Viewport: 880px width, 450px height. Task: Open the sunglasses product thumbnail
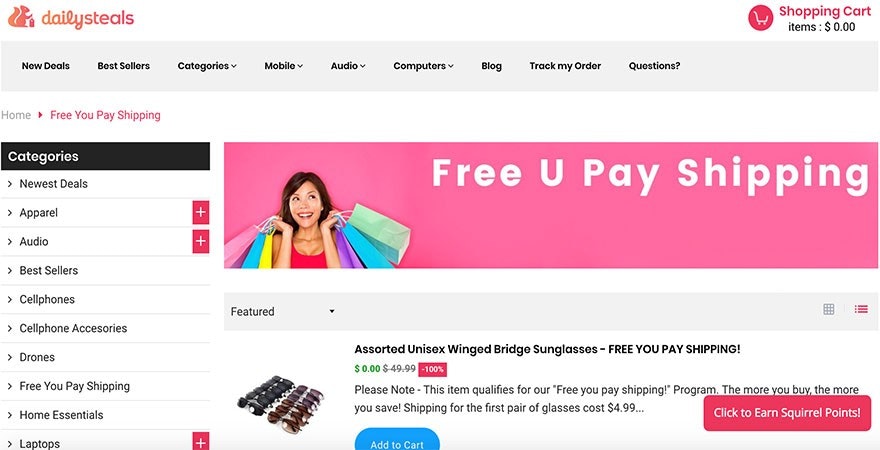tap(281, 403)
